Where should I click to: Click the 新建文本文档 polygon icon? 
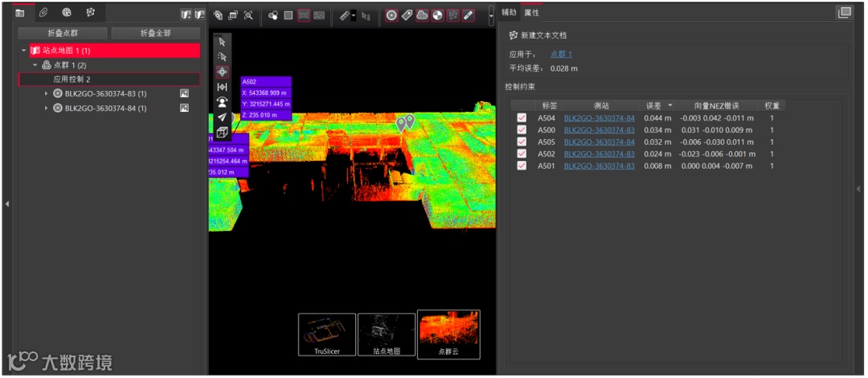coord(513,35)
